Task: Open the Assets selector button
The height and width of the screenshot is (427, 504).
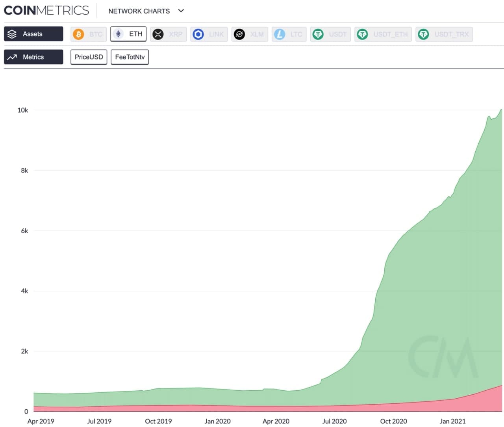Action: coord(33,34)
